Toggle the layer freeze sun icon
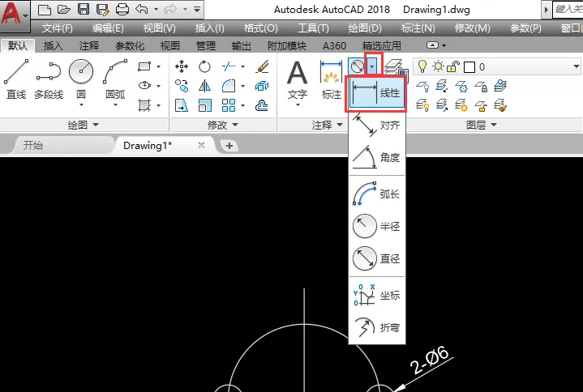This screenshot has width=583, height=392. [x=438, y=66]
